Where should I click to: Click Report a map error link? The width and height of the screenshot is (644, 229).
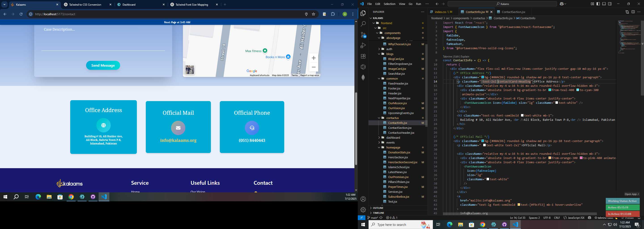click(x=309, y=76)
